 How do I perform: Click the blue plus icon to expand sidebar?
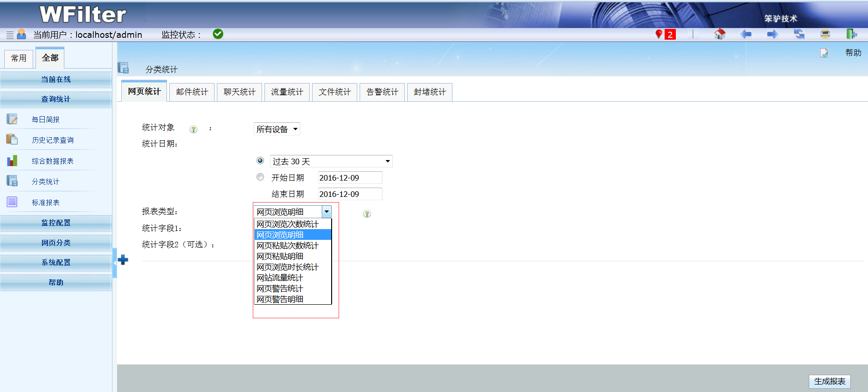(x=123, y=260)
